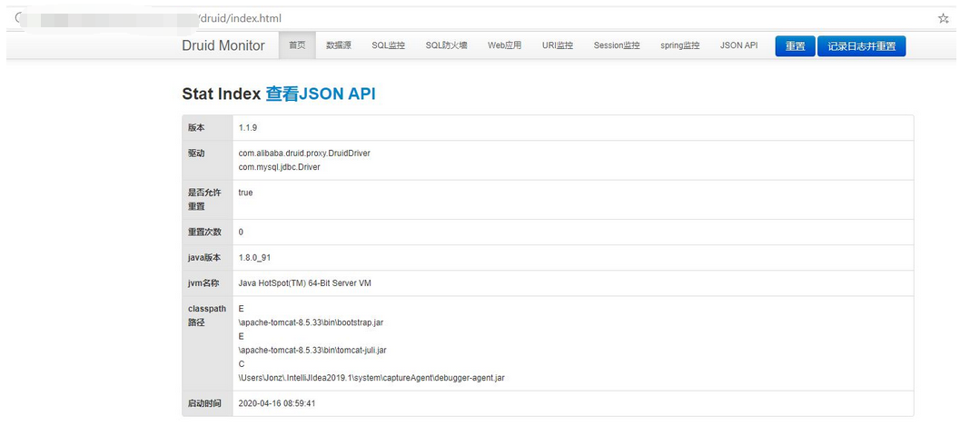This screenshot has width=980, height=436.
Task: Click the 启动时间 value 2020-04-16 08:59:41
Action: 276,403
